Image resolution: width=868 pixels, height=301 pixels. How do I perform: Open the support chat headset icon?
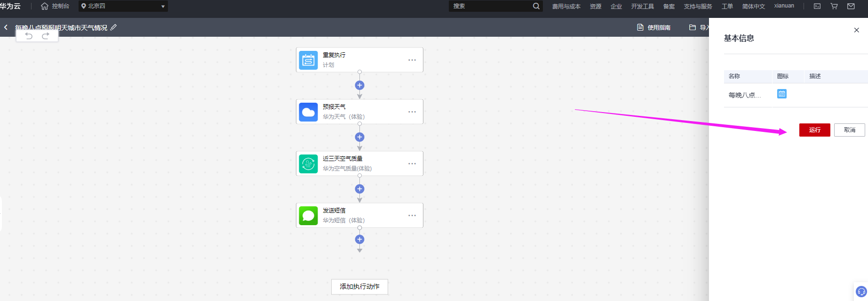[x=861, y=292]
